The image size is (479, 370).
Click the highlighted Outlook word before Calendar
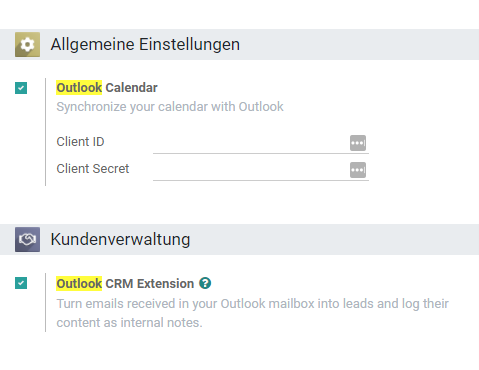click(x=79, y=88)
